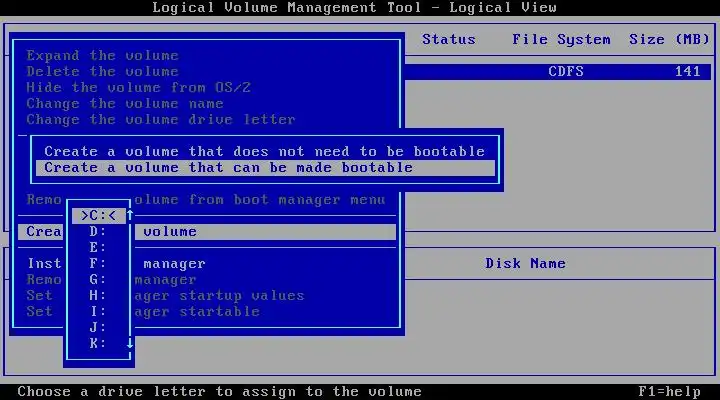This screenshot has width=720, height=400.
Task: Click 'Change the volume name' entry
Action: click(x=125, y=104)
